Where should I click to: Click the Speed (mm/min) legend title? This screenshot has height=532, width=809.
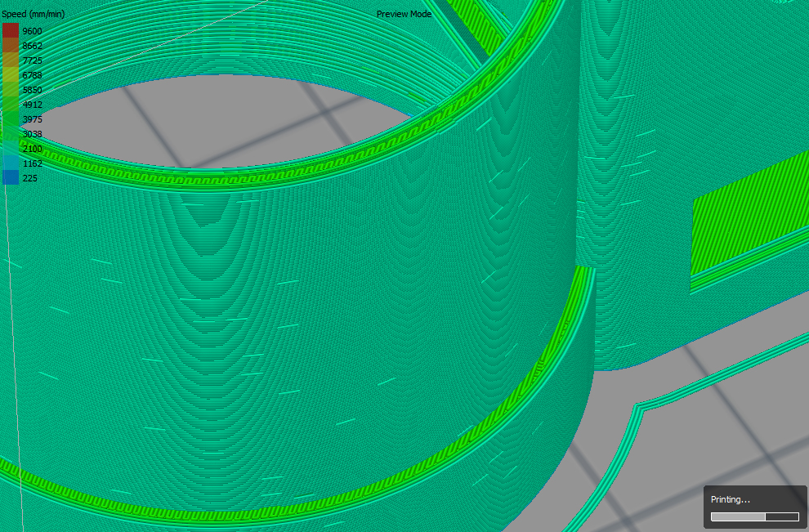[34, 15]
